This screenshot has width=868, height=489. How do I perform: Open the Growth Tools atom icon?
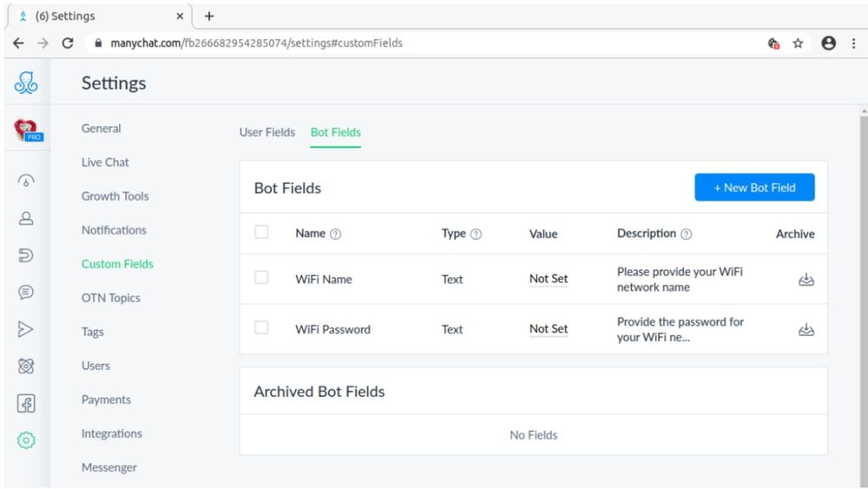point(26,366)
